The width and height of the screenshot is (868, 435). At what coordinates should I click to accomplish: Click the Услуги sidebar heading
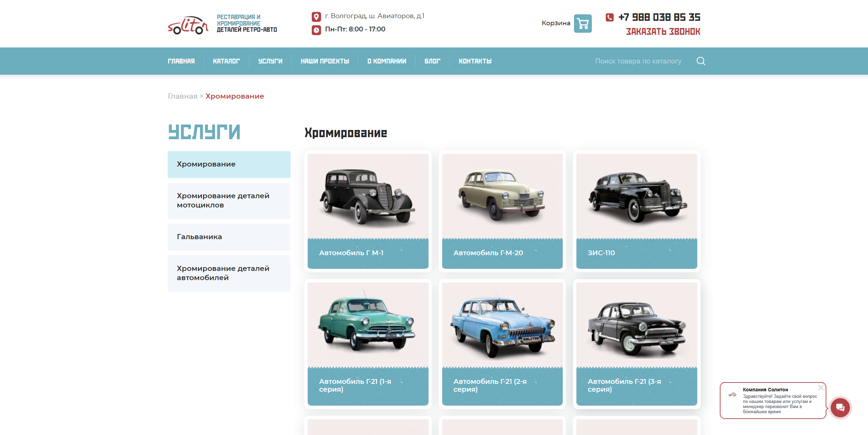(x=204, y=132)
